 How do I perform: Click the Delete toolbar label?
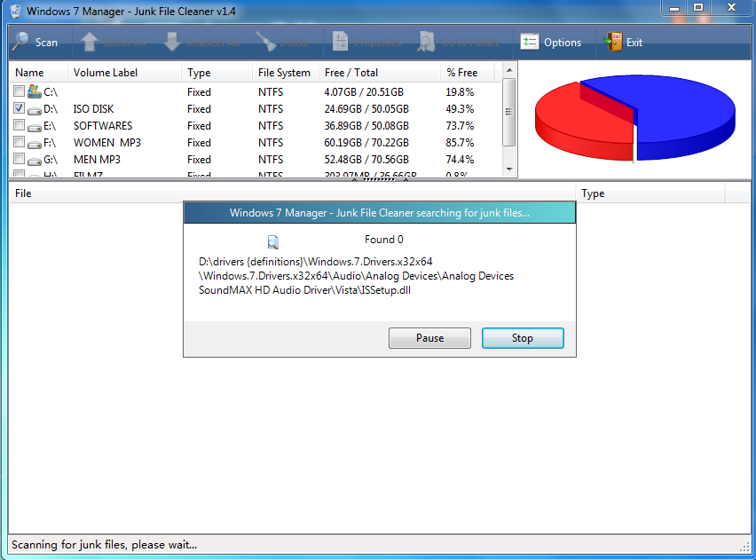(294, 43)
